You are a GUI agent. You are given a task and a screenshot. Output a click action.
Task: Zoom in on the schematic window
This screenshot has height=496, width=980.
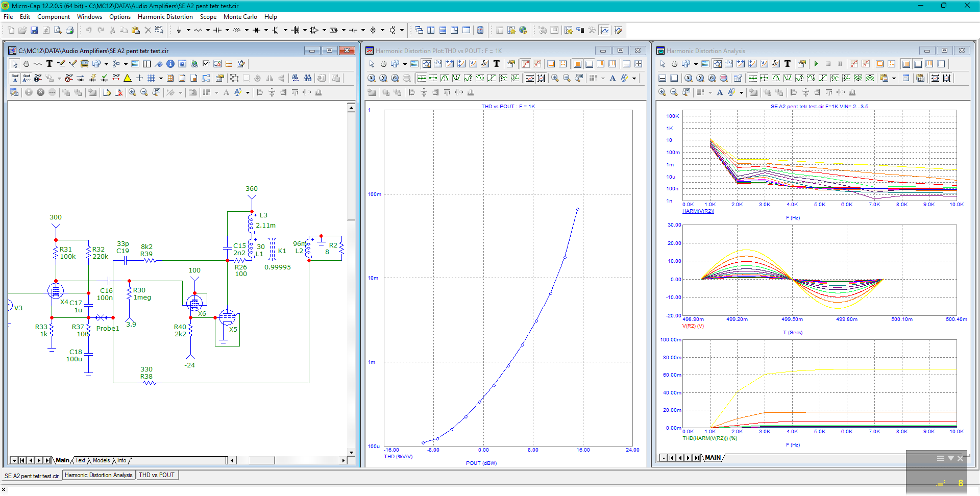(132, 92)
